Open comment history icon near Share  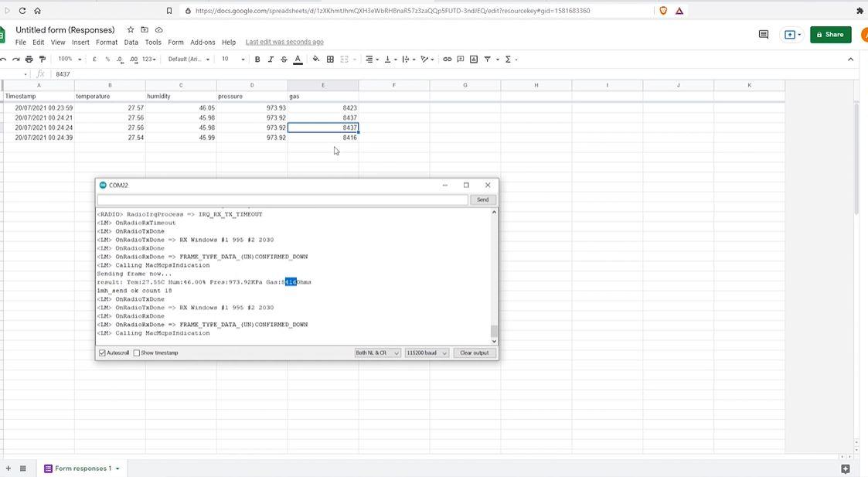point(764,34)
